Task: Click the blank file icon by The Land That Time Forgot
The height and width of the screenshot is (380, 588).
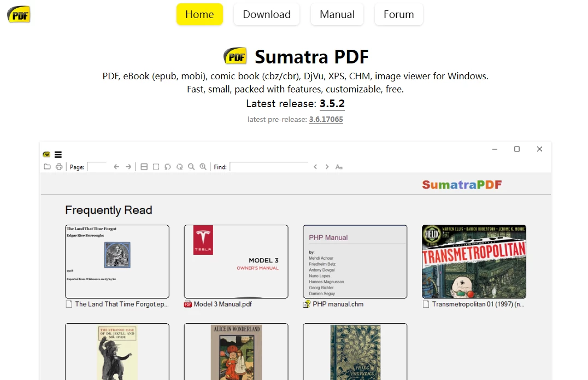Action: pyautogui.click(x=69, y=304)
